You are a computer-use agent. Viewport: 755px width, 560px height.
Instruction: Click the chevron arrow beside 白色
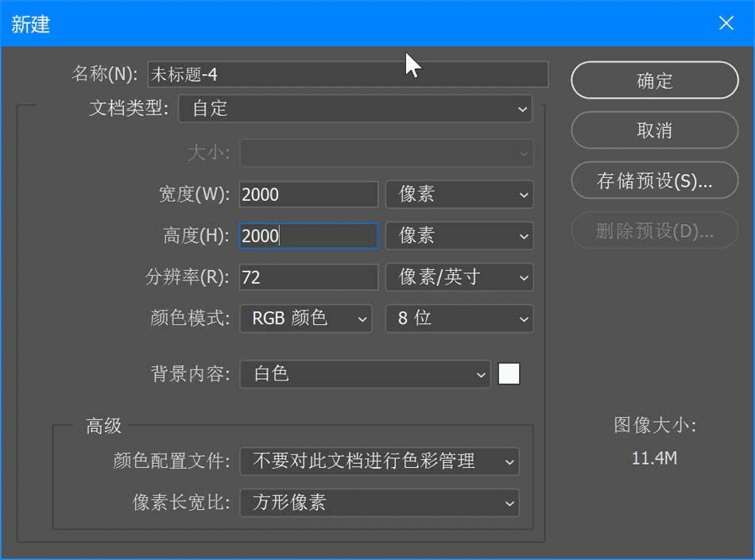click(x=481, y=375)
